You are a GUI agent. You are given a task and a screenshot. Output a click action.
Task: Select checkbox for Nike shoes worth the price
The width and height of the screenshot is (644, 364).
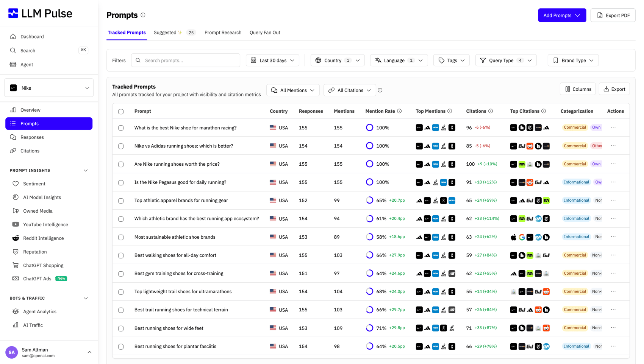coord(121,164)
